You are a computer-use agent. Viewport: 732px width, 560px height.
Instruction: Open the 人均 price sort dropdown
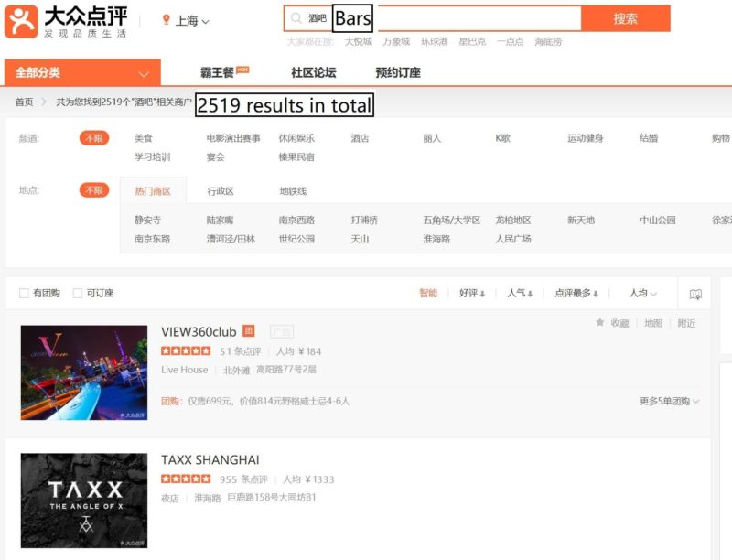pyautogui.click(x=643, y=293)
